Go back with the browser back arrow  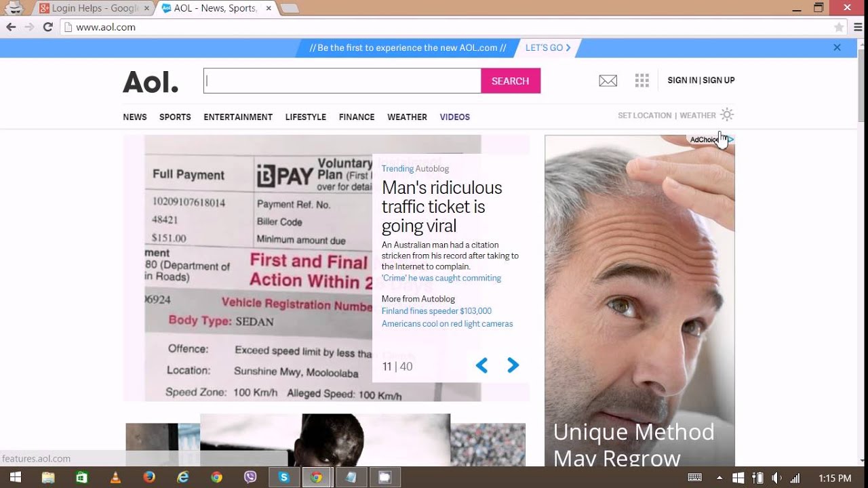tap(11, 27)
